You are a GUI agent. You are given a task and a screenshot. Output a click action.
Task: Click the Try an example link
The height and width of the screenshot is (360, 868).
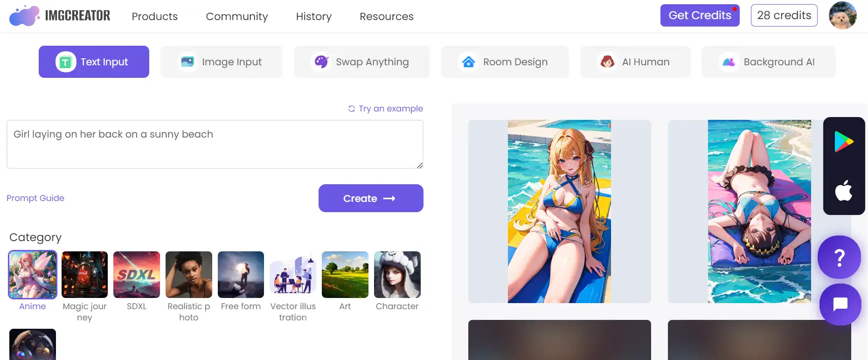[391, 109]
